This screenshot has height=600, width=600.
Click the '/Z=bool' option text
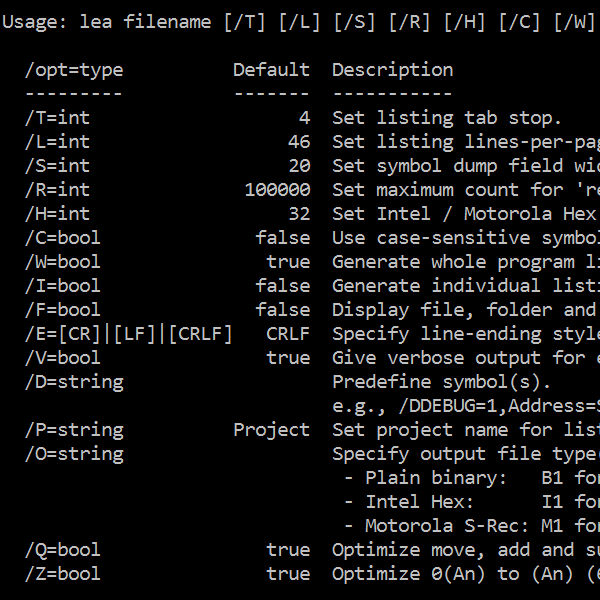tap(63, 574)
